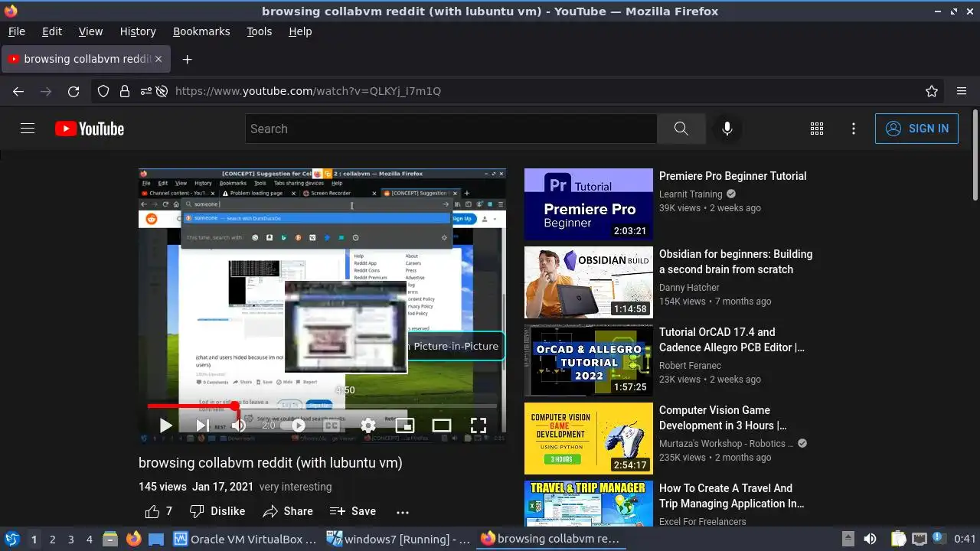Play the video with the play button
The image size is (980, 551).
click(x=165, y=425)
